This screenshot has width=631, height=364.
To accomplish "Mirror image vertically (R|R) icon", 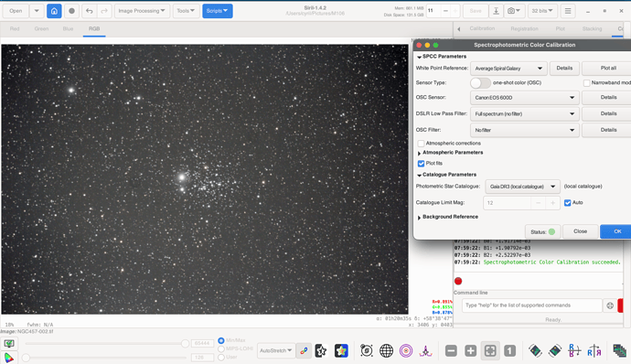I will click(x=594, y=350).
